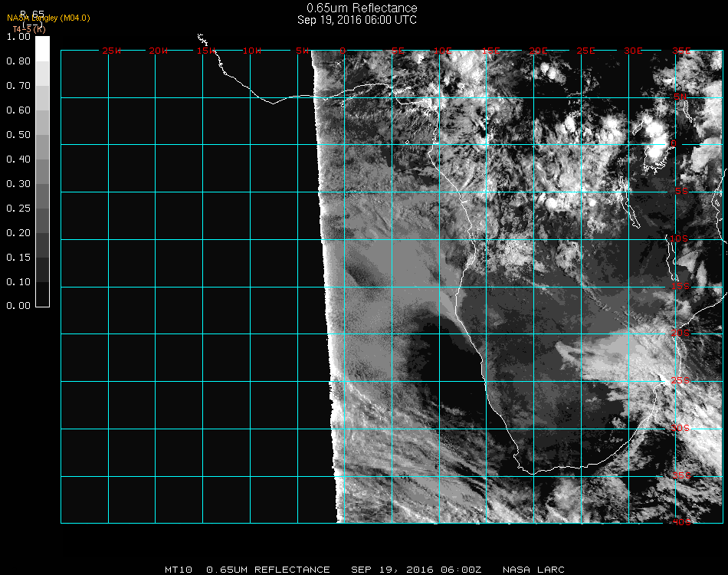The width and height of the screenshot is (728, 575).
Task: Click the 0 equator latitude label
Action: 674,143
